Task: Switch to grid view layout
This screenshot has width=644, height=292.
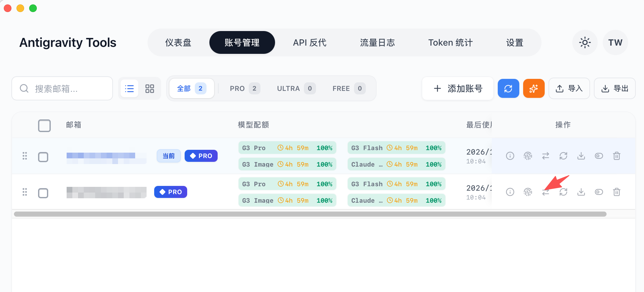Action: (149, 88)
